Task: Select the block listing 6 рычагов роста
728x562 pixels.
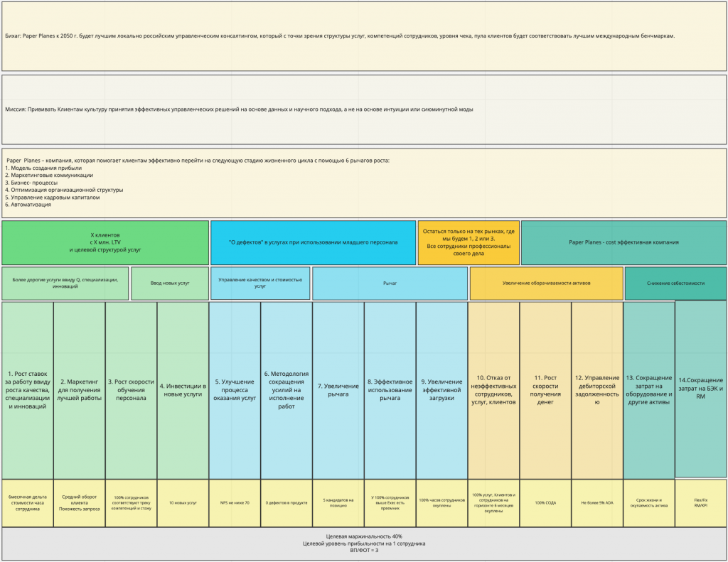Action: pyautogui.click(x=364, y=183)
